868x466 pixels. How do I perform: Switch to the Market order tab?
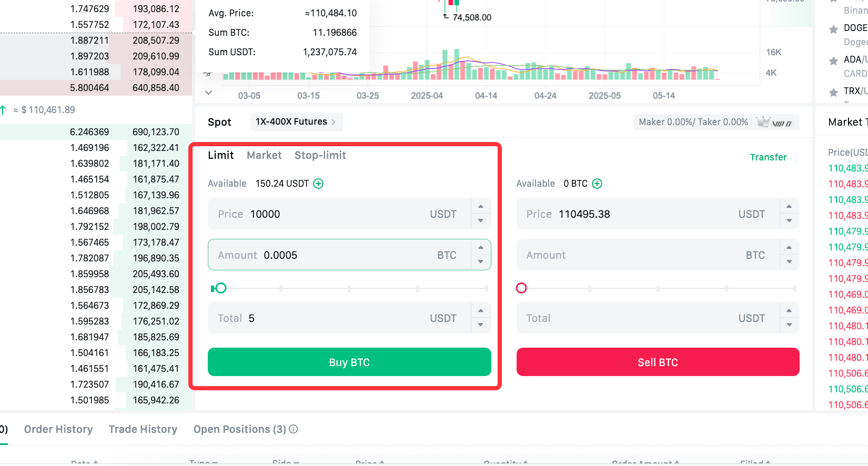point(264,155)
